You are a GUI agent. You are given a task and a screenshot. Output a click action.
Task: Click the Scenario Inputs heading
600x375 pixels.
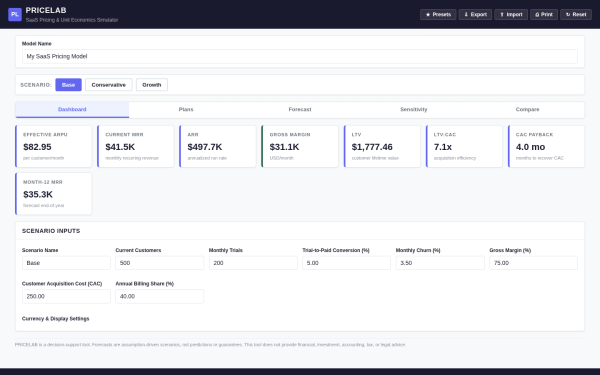point(51,231)
